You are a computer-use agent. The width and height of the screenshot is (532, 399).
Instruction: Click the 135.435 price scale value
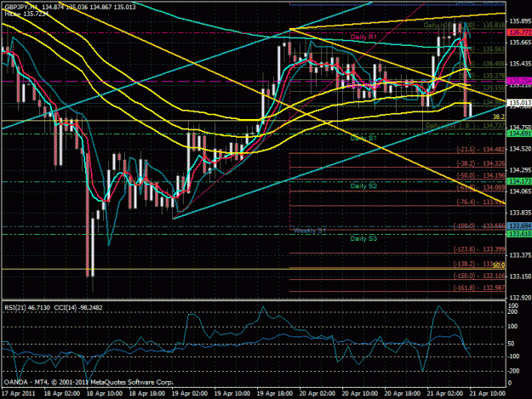[x=520, y=64]
